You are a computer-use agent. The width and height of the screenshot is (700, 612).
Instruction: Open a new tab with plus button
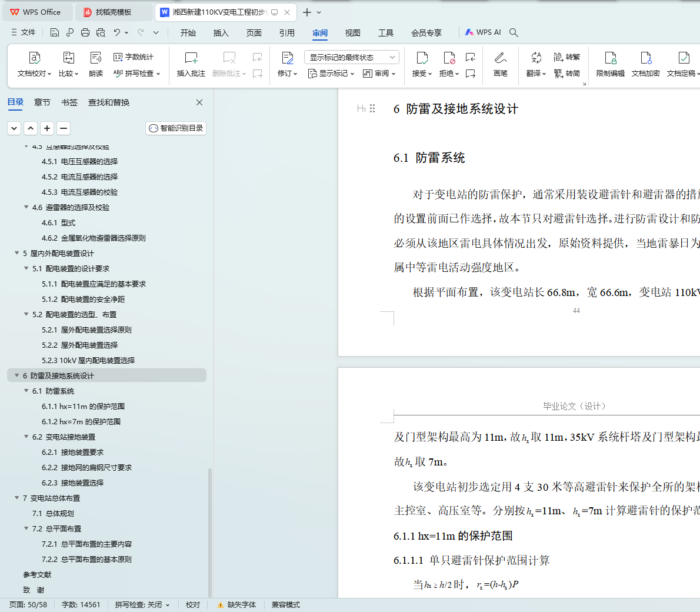point(306,12)
